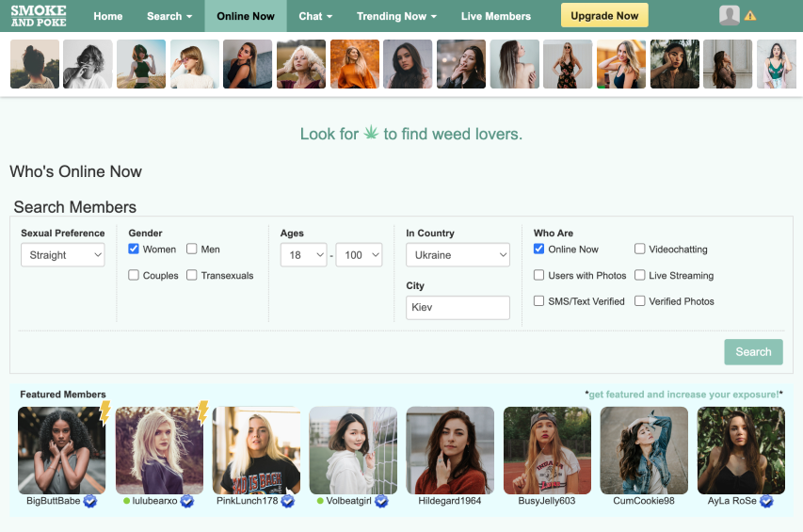
Task: Click the yellow warning triangle icon
Action: [x=750, y=16]
